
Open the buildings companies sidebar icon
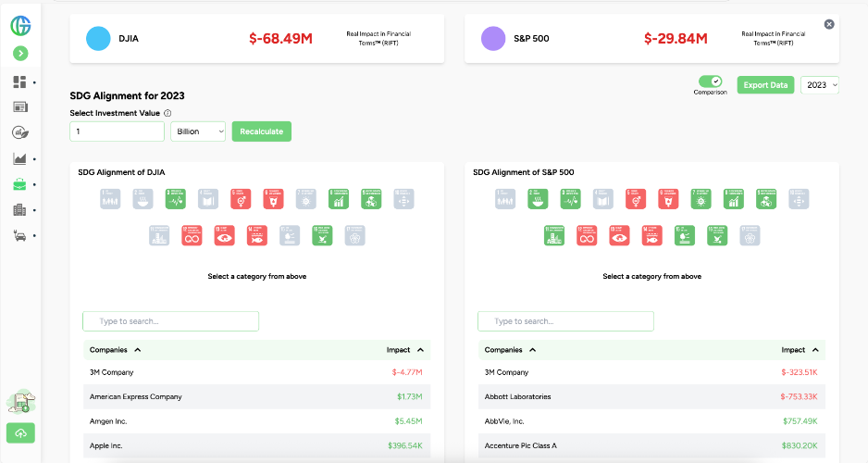click(x=19, y=210)
